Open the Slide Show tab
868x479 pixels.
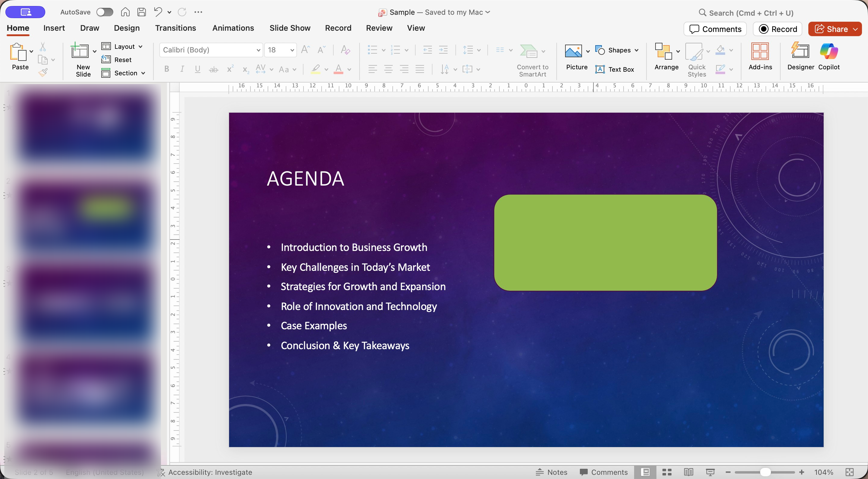pos(290,28)
